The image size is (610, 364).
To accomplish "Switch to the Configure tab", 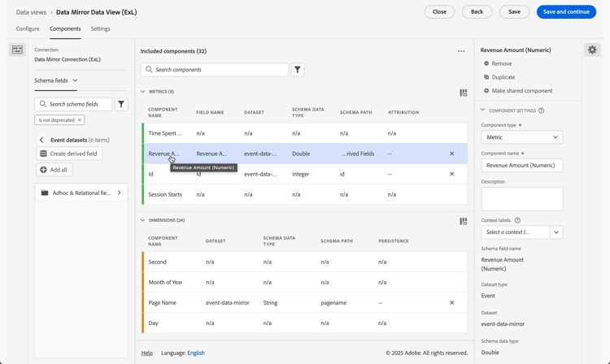I will point(28,28).
